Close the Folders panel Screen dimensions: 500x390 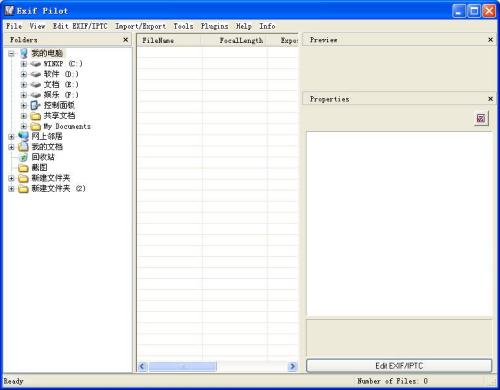point(126,40)
